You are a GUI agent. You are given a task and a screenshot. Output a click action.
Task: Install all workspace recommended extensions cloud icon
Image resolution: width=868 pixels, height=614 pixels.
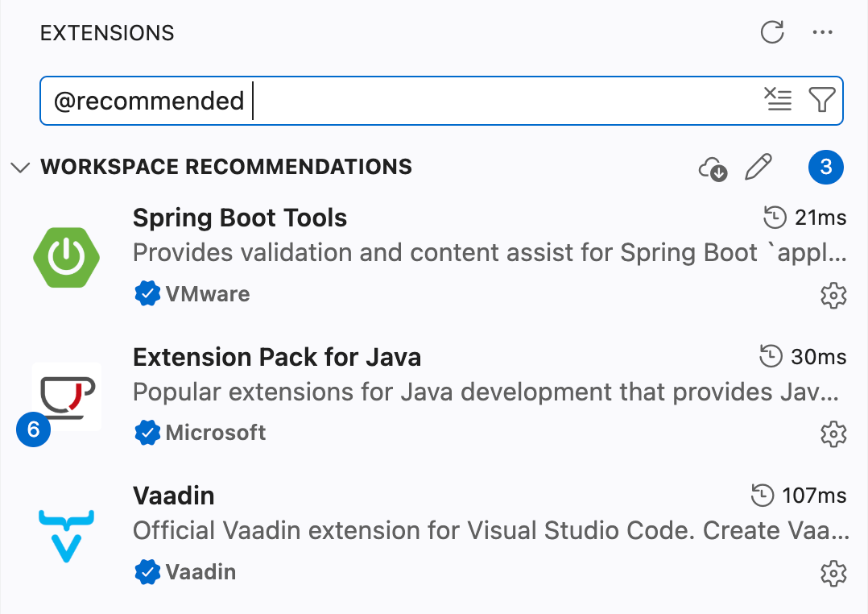point(713,168)
